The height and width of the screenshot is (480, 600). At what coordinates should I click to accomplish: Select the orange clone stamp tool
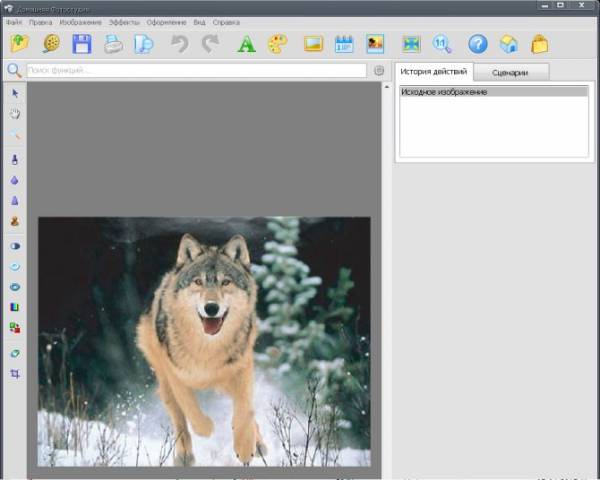[15, 221]
